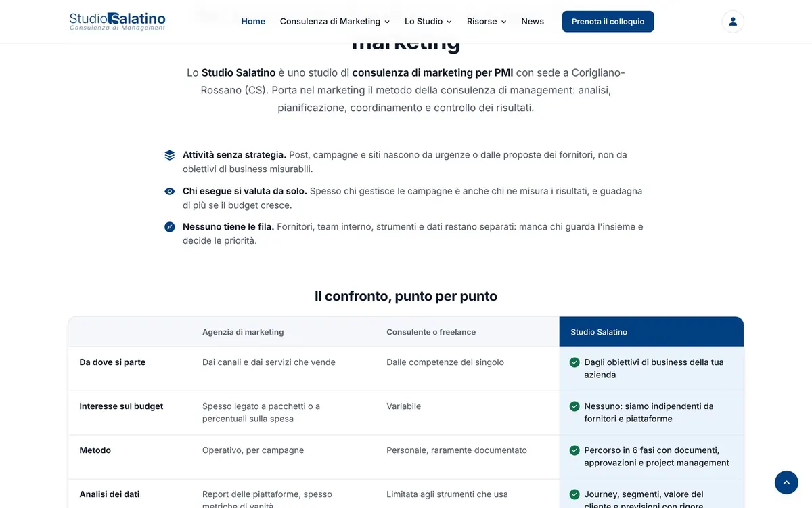The width and height of the screenshot is (812, 508).
Task: Click the Studio Salatino logo
Action: [117, 21]
